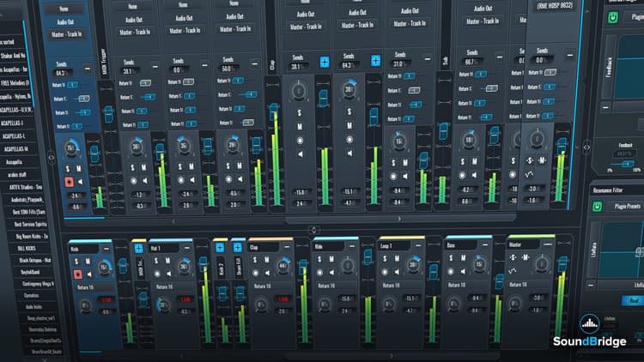Solo the Ride strip

click(x=319, y=259)
